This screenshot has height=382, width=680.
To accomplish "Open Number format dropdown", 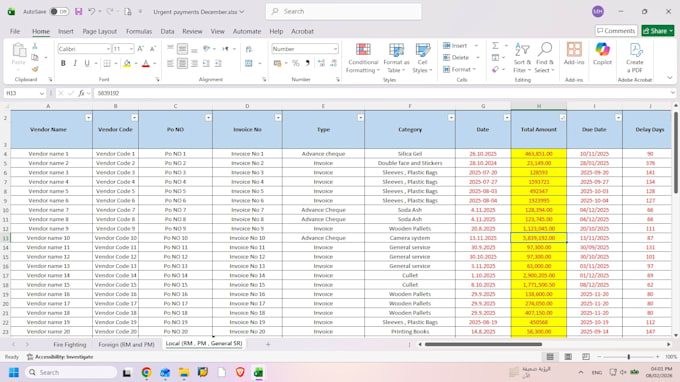I will coord(335,49).
